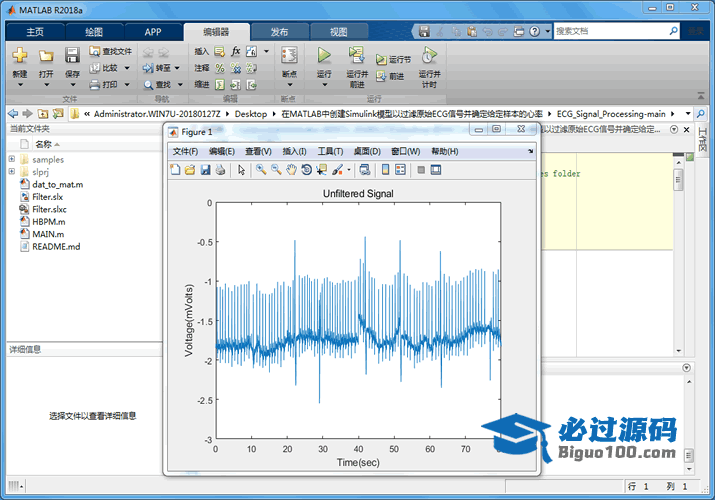The image size is (715, 500).
Task: Open the Go To dropdown arrow
Action: [x=177, y=68]
